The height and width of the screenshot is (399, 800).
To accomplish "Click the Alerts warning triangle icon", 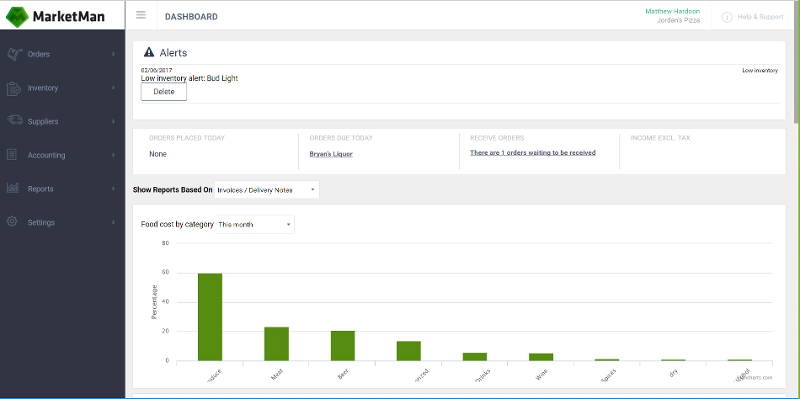I will pyautogui.click(x=149, y=52).
